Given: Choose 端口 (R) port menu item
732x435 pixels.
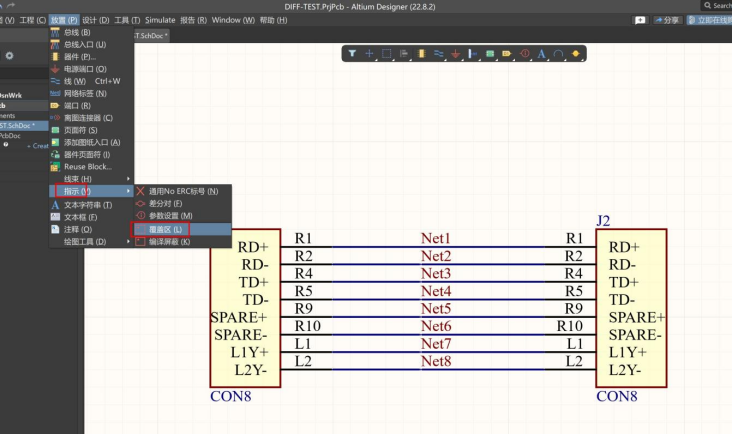Looking at the screenshot, I should coord(92,105).
